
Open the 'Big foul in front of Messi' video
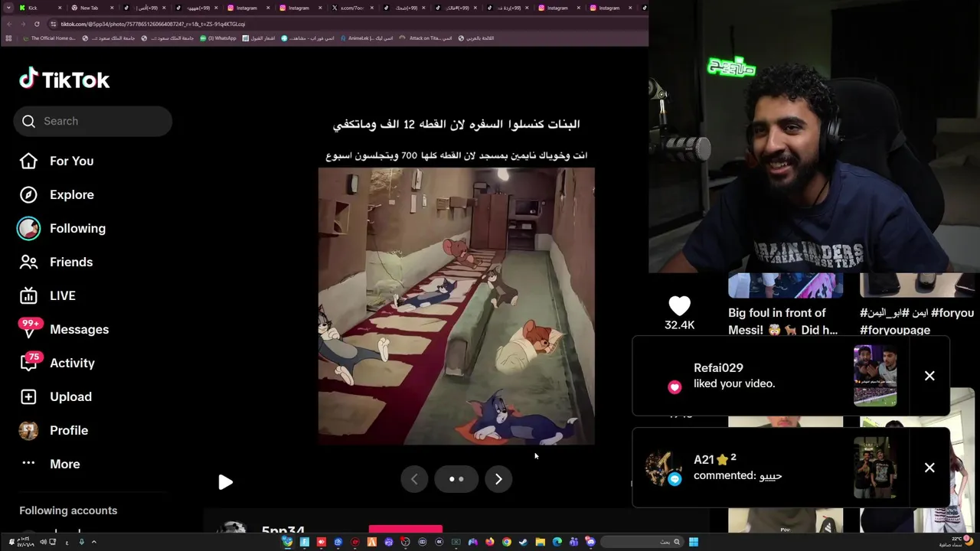pos(782,321)
